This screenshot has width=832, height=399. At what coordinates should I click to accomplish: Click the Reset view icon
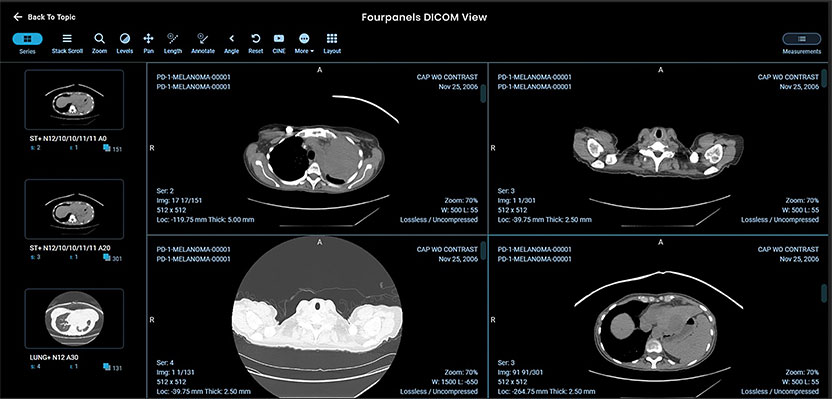click(256, 39)
